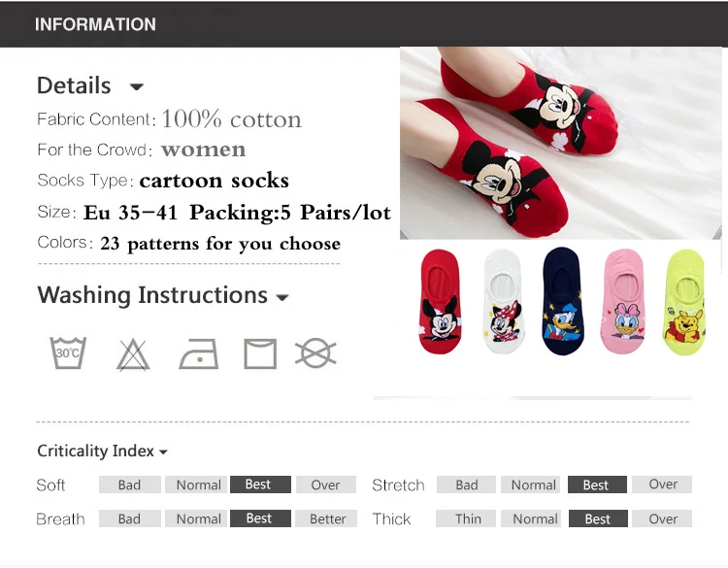Screen dimensions: 728x568
Task: Select the red Mickey sock thumbnail
Action: tap(440, 301)
